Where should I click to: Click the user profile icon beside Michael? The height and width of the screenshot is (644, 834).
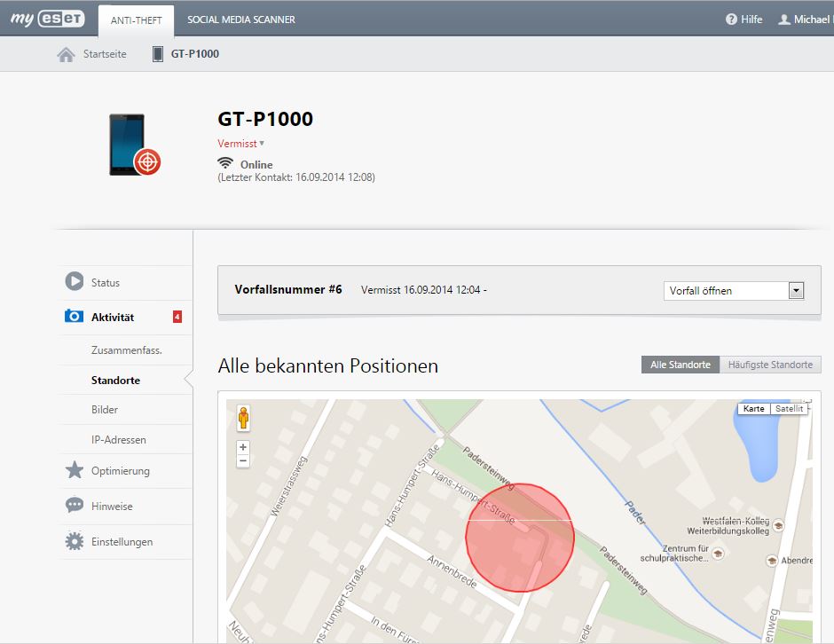pos(784,20)
